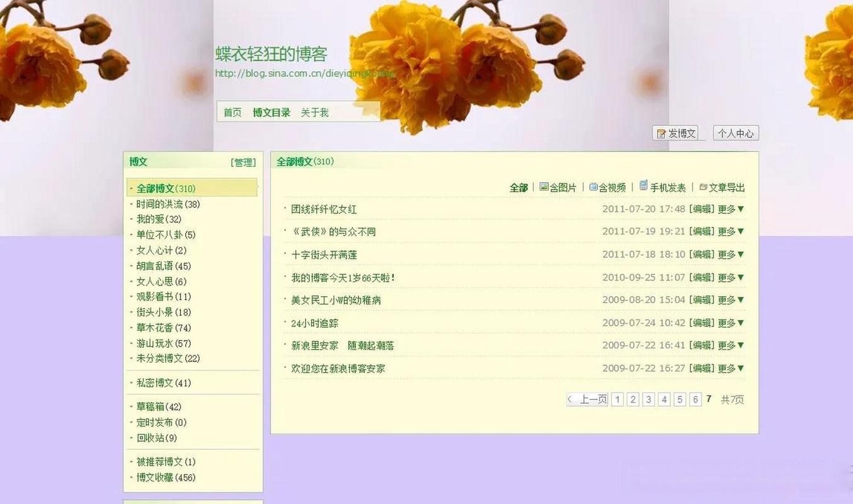Select 单位不八卦(5) category
This screenshot has width=853, height=504.
point(166,235)
